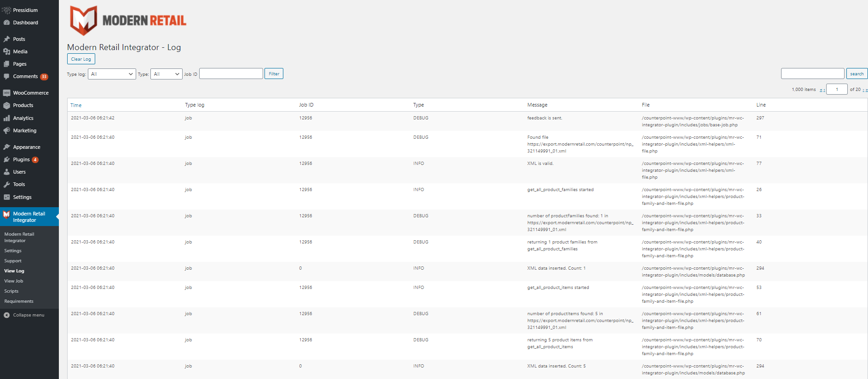Viewport: 868px width, 379px height.
Task: Open the main Settings sliders icon
Action: [6, 197]
